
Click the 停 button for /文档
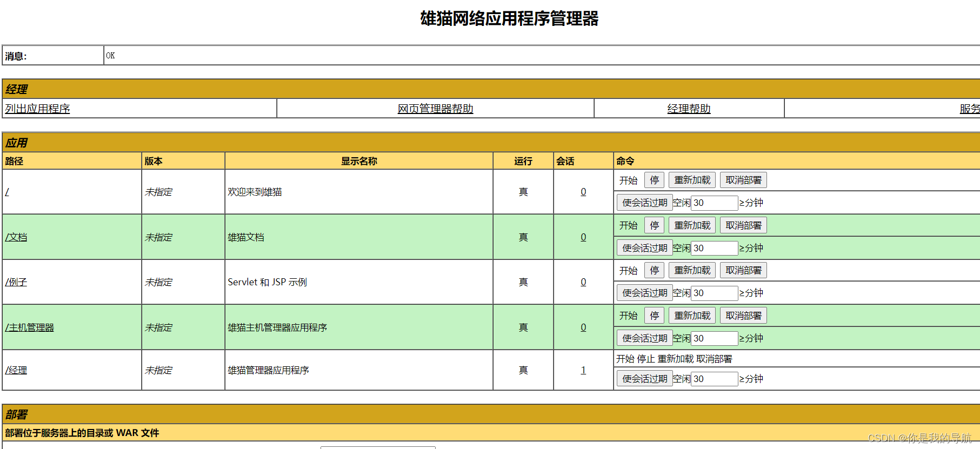point(654,225)
